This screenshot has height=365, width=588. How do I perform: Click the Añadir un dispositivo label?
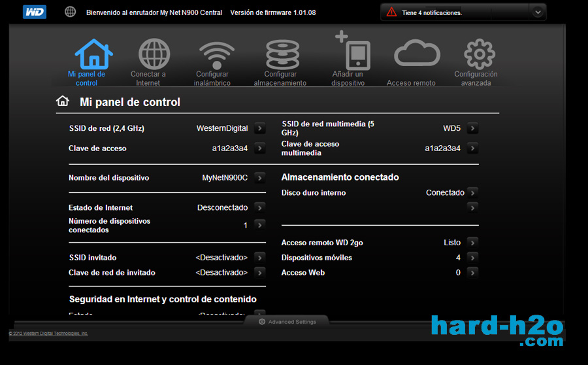(348, 78)
